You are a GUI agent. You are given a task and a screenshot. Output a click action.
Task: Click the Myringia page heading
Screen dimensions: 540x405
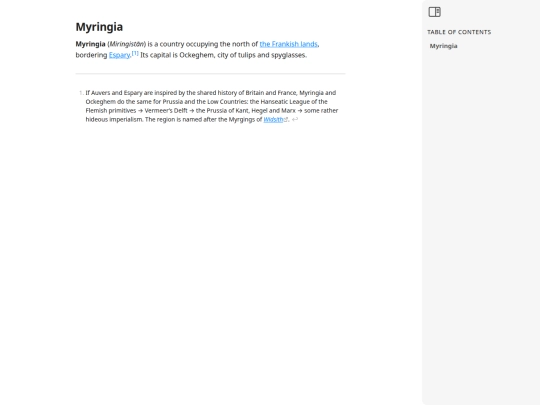[99, 27]
